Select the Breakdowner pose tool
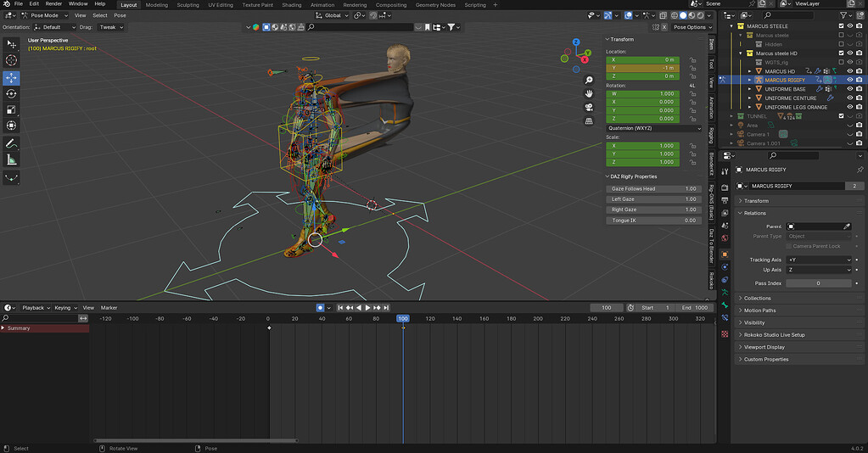This screenshot has height=453, width=868. click(11, 178)
